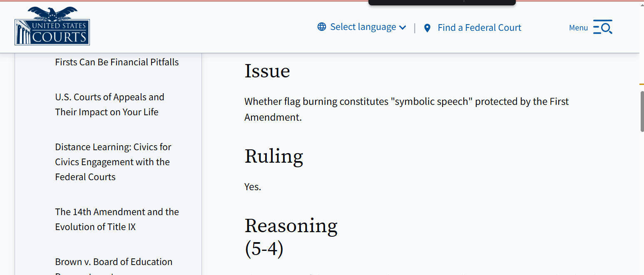
Task: Open Distance Learning: Civics link
Action: coord(113,162)
